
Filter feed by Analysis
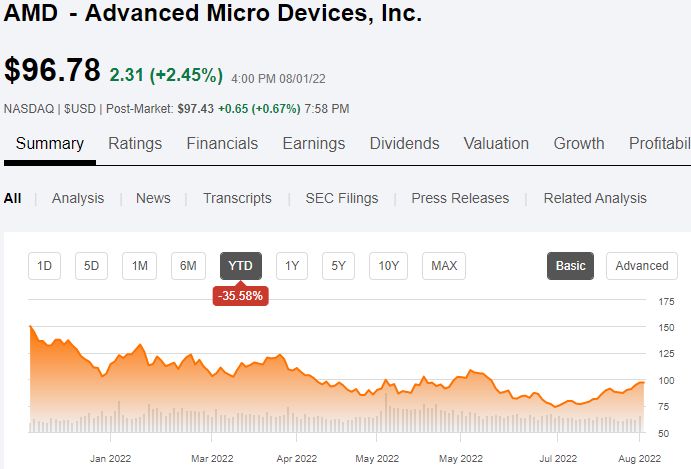pyautogui.click(x=78, y=198)
